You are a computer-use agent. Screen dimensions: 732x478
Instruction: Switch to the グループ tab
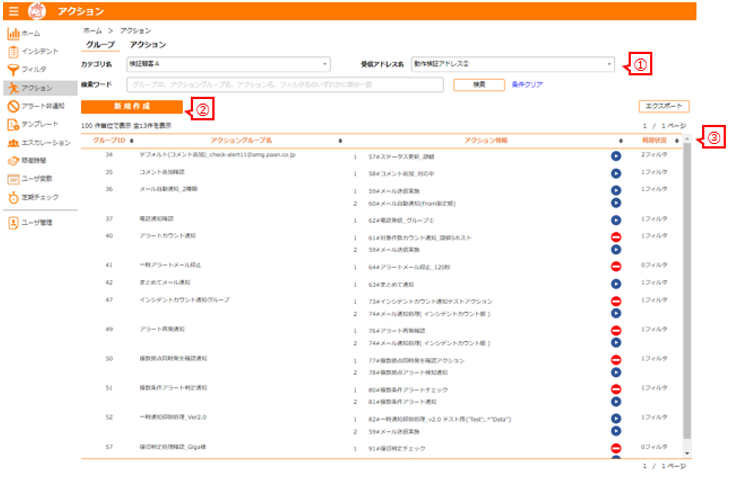tap(100, 45)
